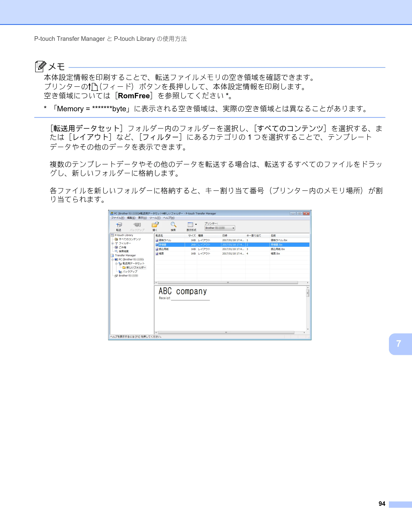
Task: Click the 開く (Open) folder icon
Action: pos(155,225)
